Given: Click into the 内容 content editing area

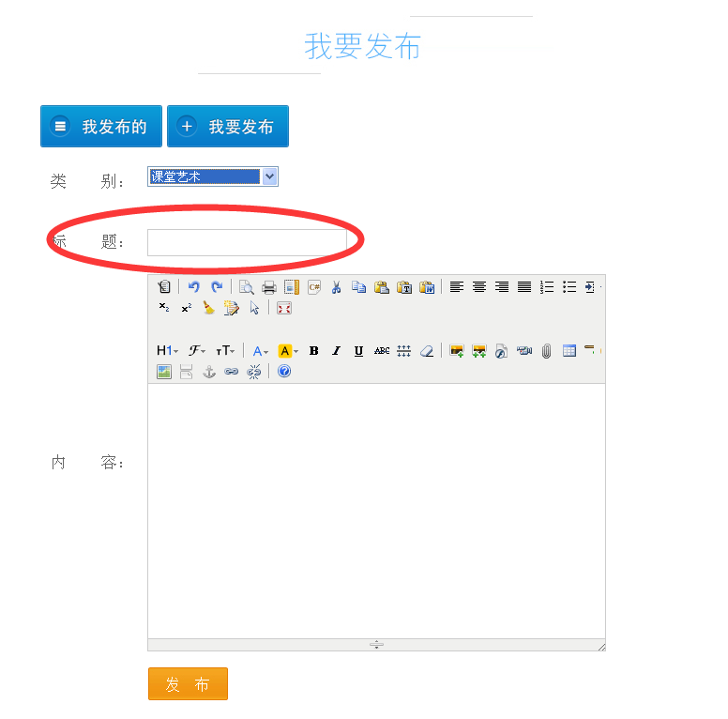Looking at the screenshot, I should coord(376,511).
